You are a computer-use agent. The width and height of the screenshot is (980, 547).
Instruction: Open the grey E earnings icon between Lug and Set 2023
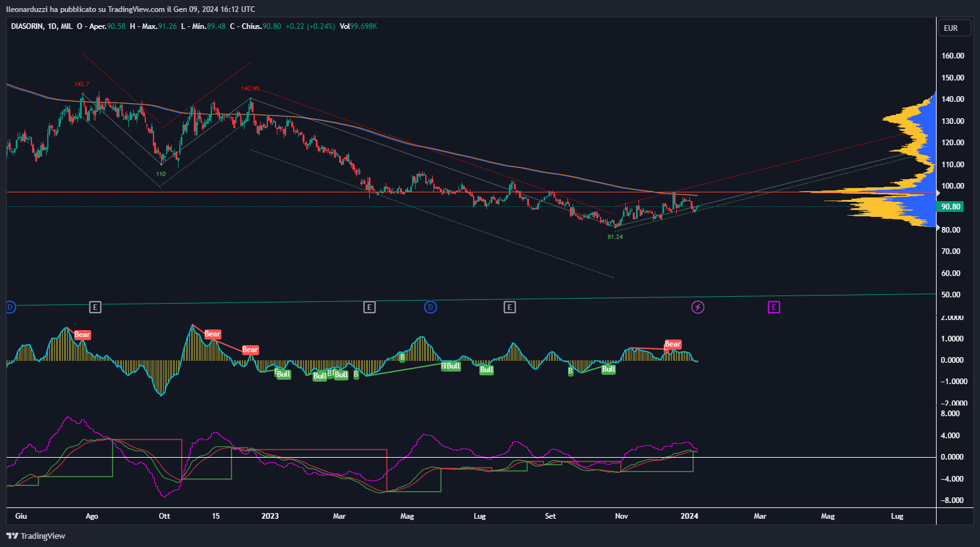tap(509, 307)
